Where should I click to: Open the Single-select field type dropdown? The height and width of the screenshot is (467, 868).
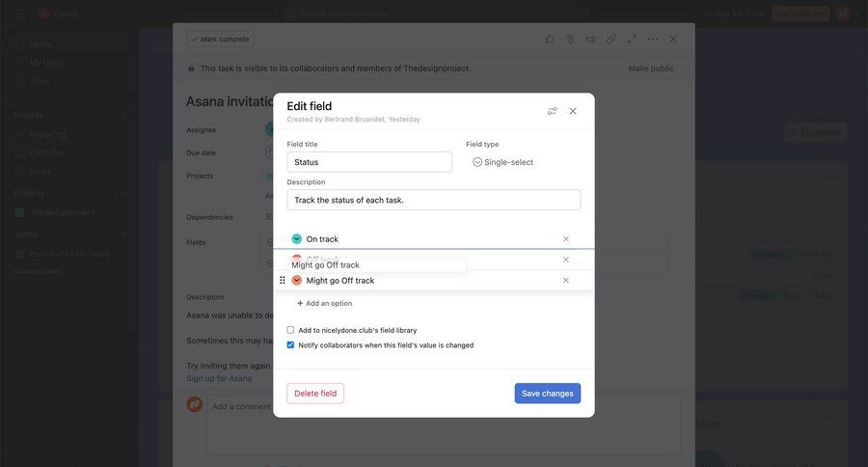point(502,162)
